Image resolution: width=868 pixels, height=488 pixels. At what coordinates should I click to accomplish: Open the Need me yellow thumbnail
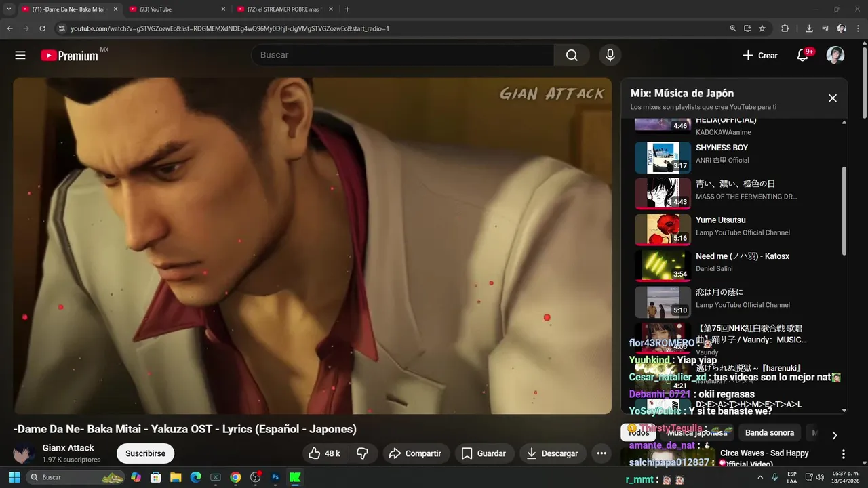click(x=663, y=266)
